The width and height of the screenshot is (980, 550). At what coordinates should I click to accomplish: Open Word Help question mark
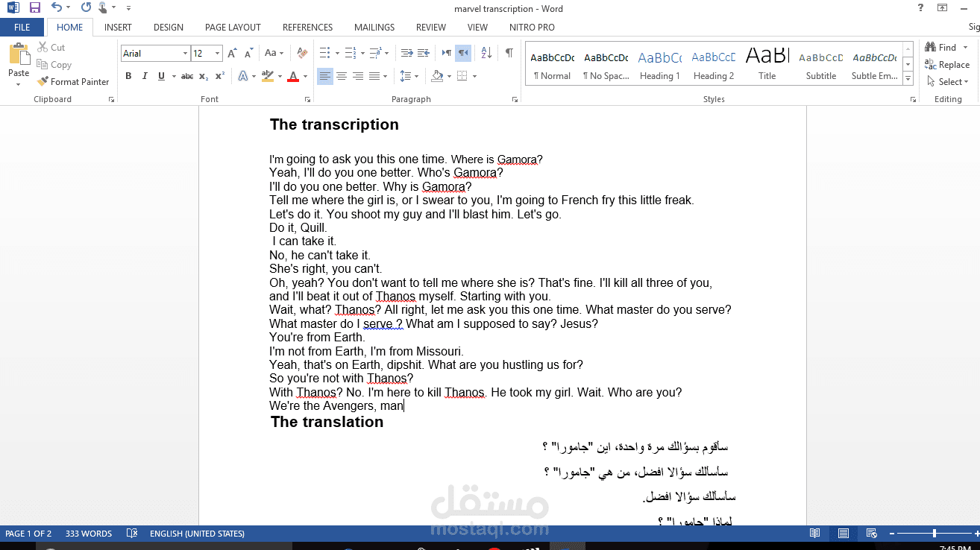pyautogui.click(x=921, y=8)
